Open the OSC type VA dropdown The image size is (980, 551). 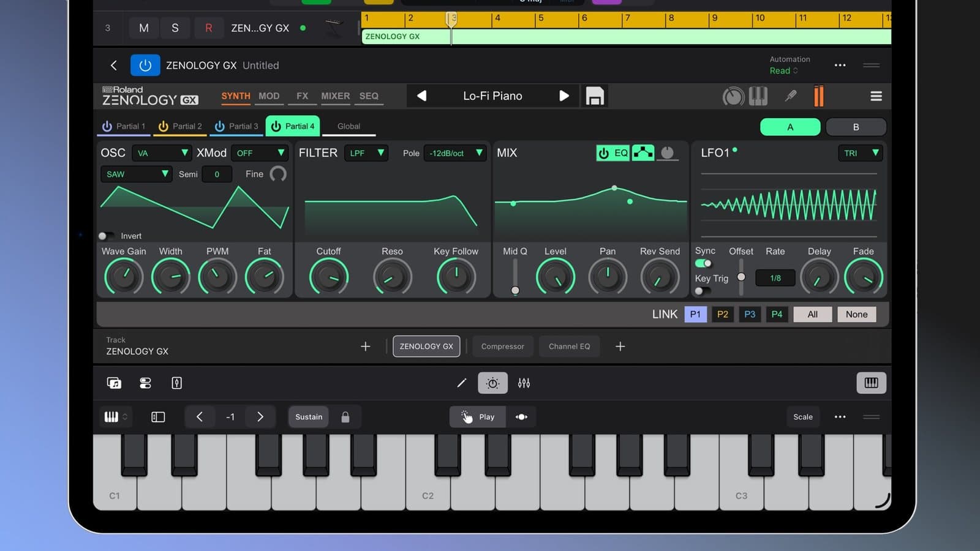point(162,153)
